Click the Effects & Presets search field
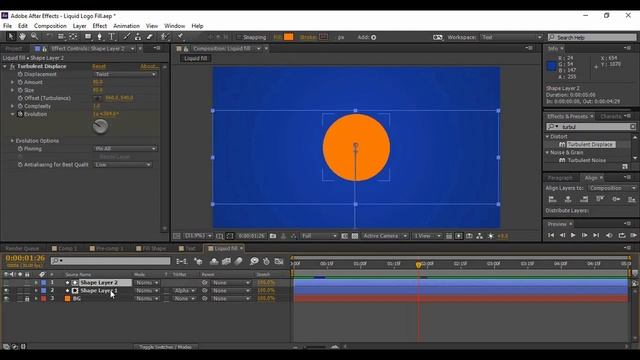640x360 pixels. coord(591,127)
